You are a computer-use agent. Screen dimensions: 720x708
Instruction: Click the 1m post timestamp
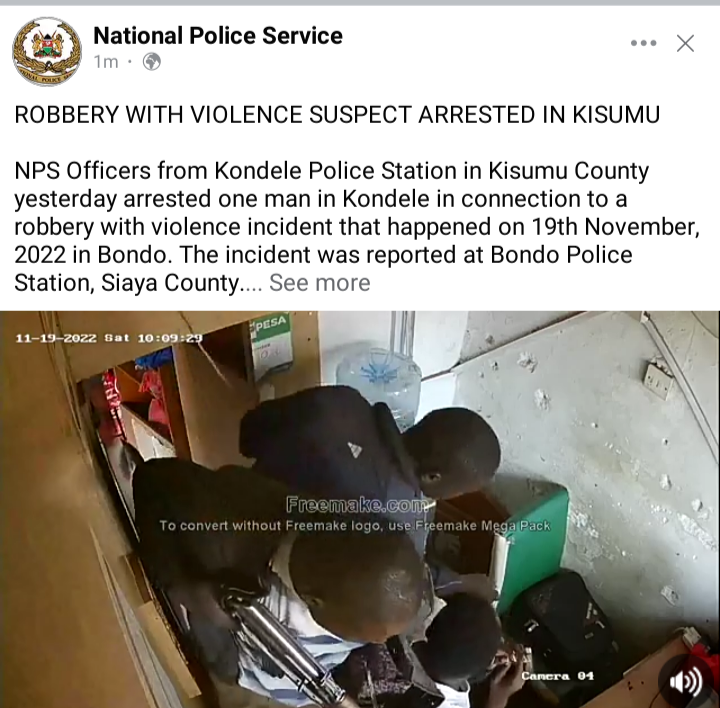(x=106, y=62)
